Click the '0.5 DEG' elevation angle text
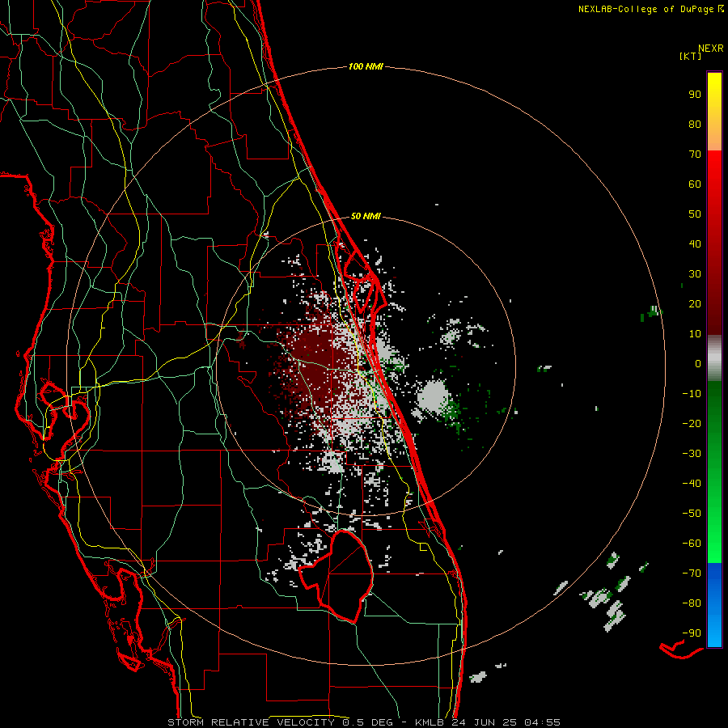Viewport: 728px width, 728px height. click(367, 722)
